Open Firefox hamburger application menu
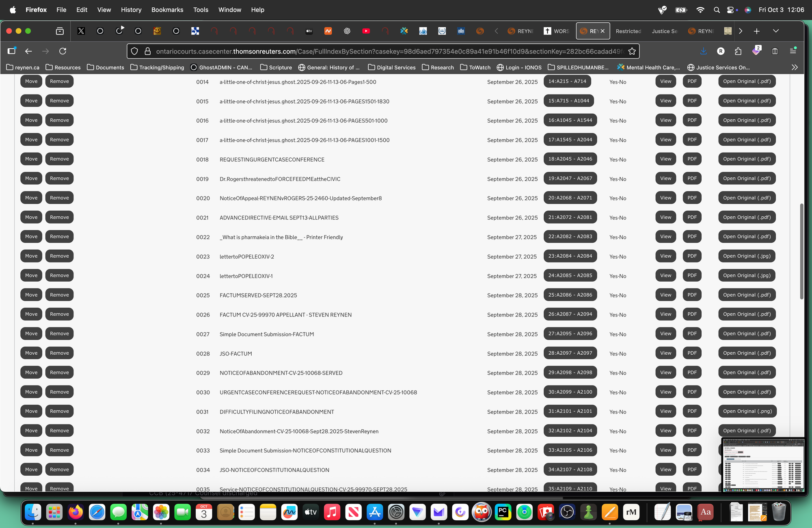The width and height of the screenshot is (812, 528). 793,51
